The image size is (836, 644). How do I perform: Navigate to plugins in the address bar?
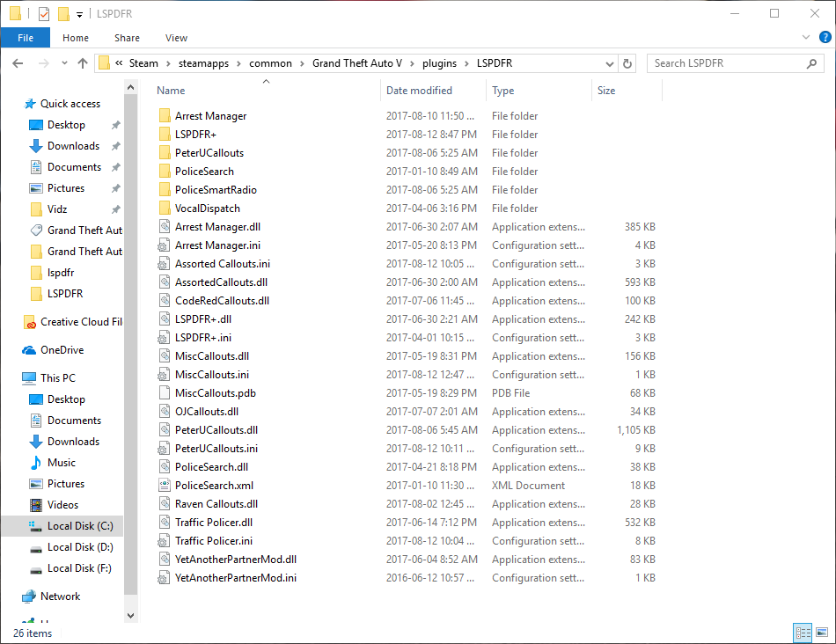pos(439,63)
